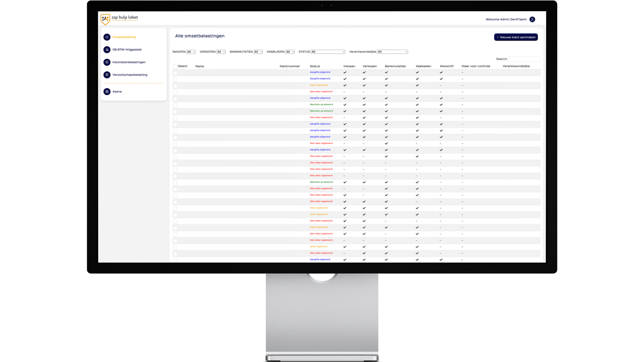Open the KASBLADEN filter dropdown
This screenshot has width=644, height=362.
tap(290, 52)
